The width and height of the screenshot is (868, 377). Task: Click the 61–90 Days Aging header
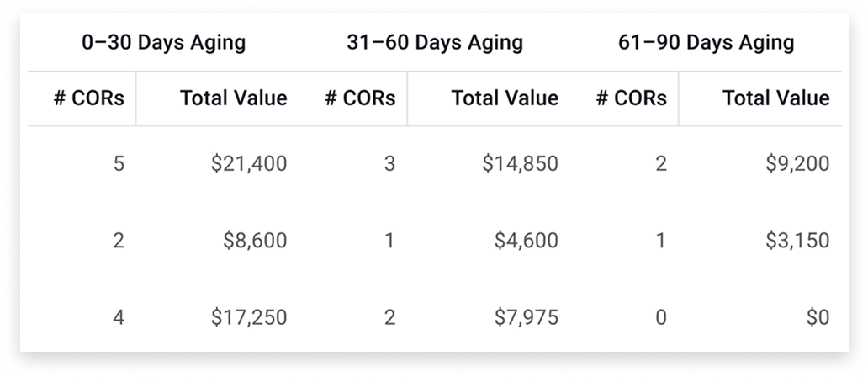707,43
